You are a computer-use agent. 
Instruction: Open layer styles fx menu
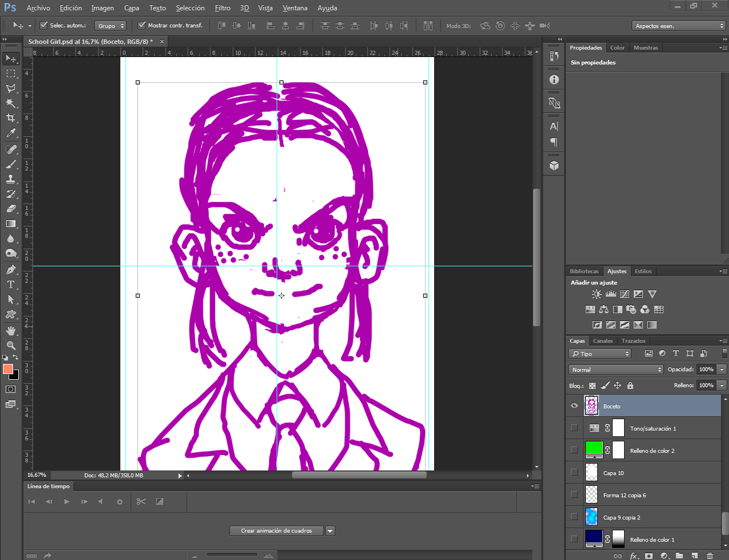[634, 555]
